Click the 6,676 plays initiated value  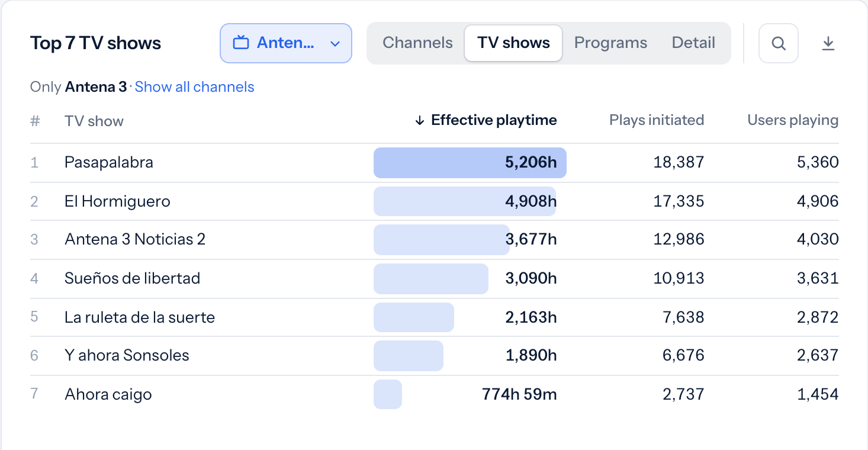pos(683,355)
